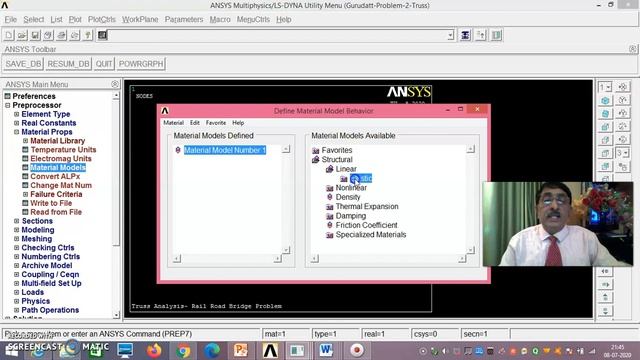Viewport: 640px width, 360px height.
Task: Click the Screencast recorder taskbar icon
Action: point(357,351)
